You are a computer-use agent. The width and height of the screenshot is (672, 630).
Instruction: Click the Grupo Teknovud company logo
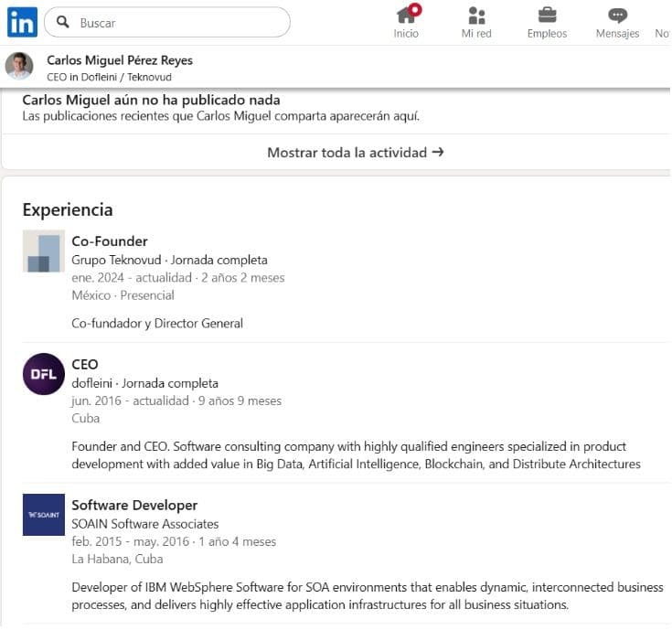pos(44,251)
